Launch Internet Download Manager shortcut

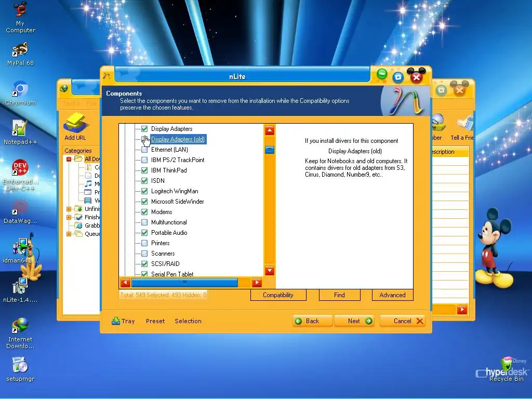pos(20,333)
